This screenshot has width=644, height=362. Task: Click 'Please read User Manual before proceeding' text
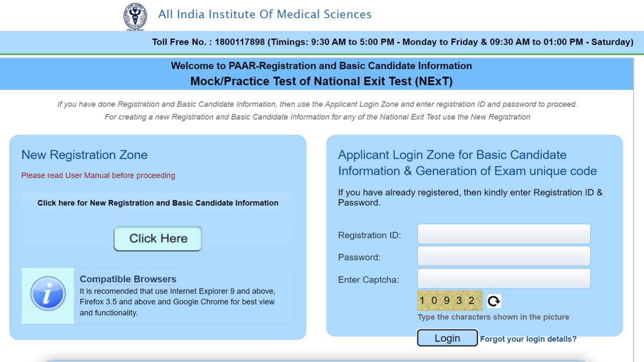98,175
